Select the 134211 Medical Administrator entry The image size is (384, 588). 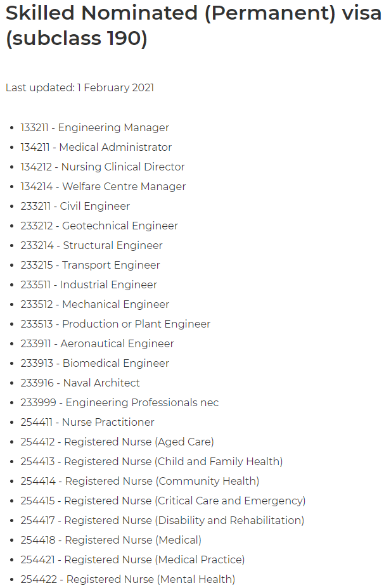tap(96, 147)
